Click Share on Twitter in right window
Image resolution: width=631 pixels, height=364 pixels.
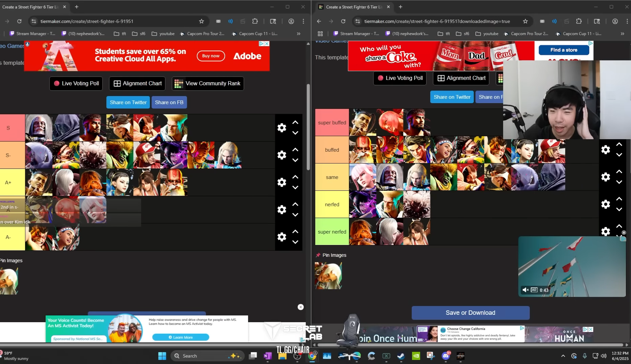click(x=452, y=97)
